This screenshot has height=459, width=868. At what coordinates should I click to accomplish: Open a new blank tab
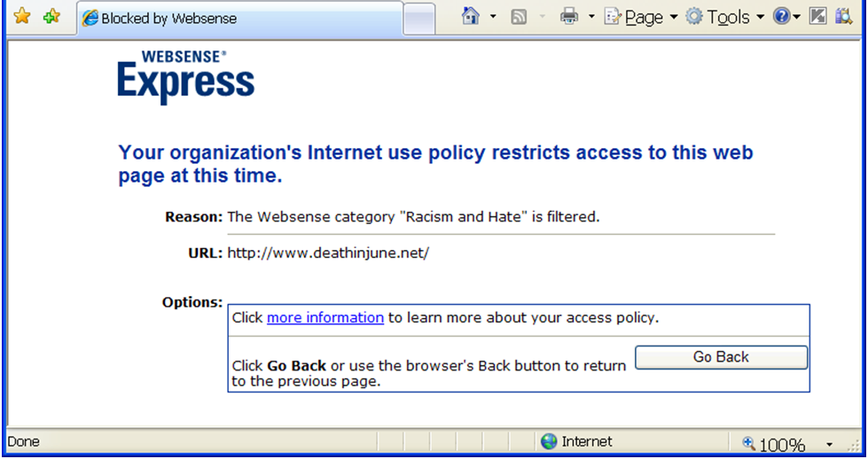(x=419, y=19)
